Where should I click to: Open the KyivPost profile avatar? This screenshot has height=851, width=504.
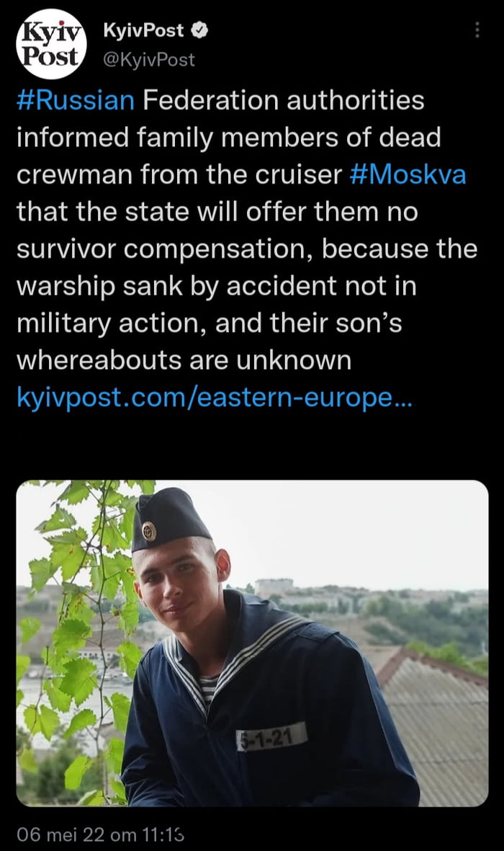coord(52,45)
